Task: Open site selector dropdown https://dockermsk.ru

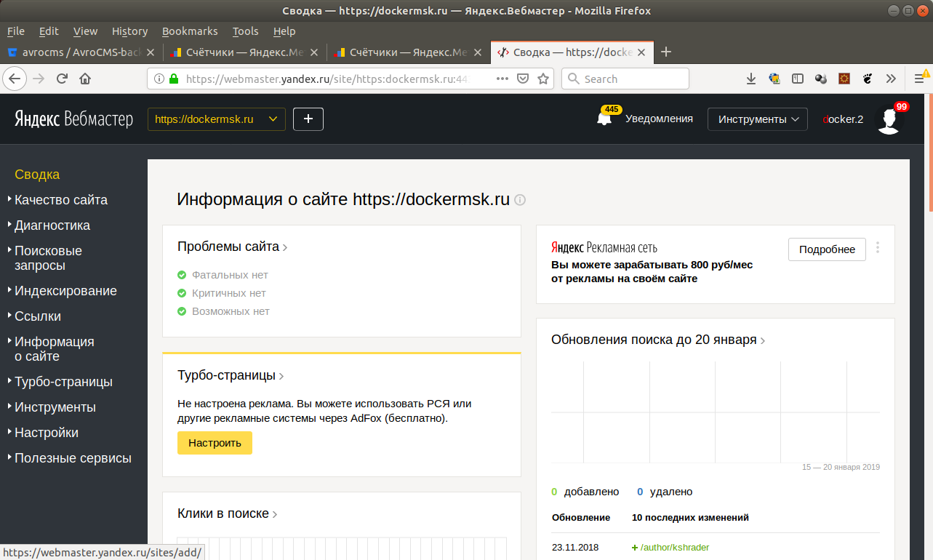Action: click(x=217, y=119)
